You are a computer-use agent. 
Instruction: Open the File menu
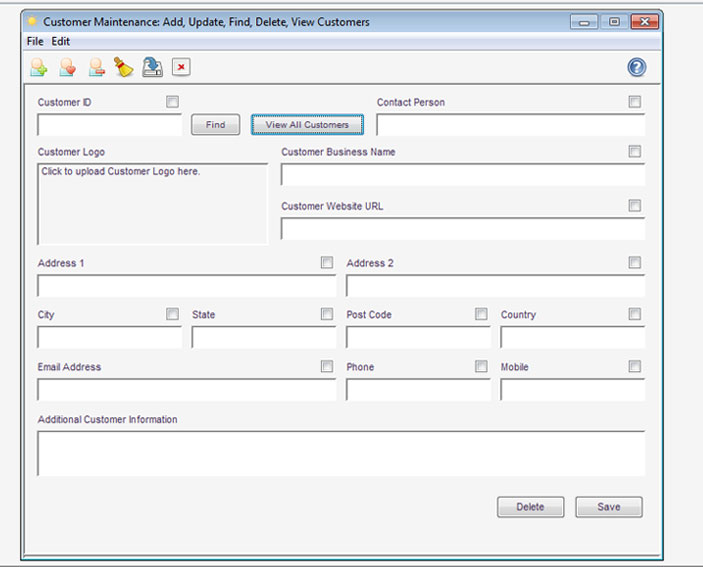(x=35, y=41)
